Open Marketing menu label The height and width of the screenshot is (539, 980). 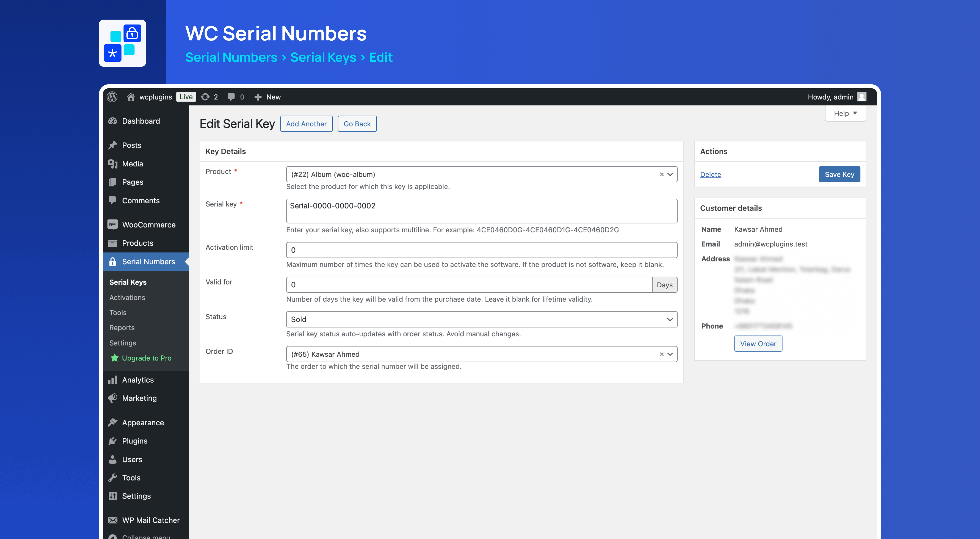[139, 398]
